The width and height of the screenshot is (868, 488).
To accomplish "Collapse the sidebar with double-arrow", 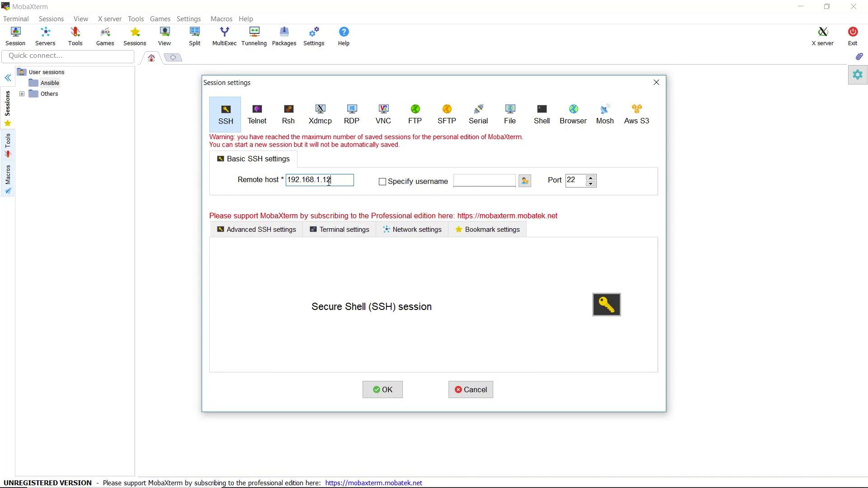I will [8, 78].
